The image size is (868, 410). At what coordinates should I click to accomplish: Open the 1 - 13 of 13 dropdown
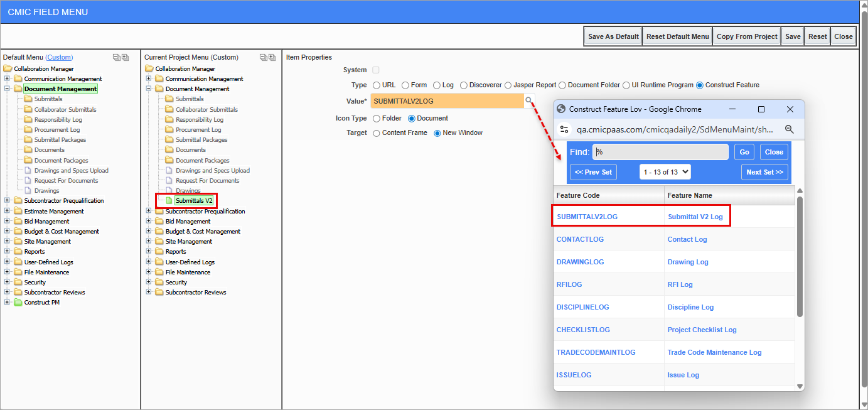coord(665,172)
